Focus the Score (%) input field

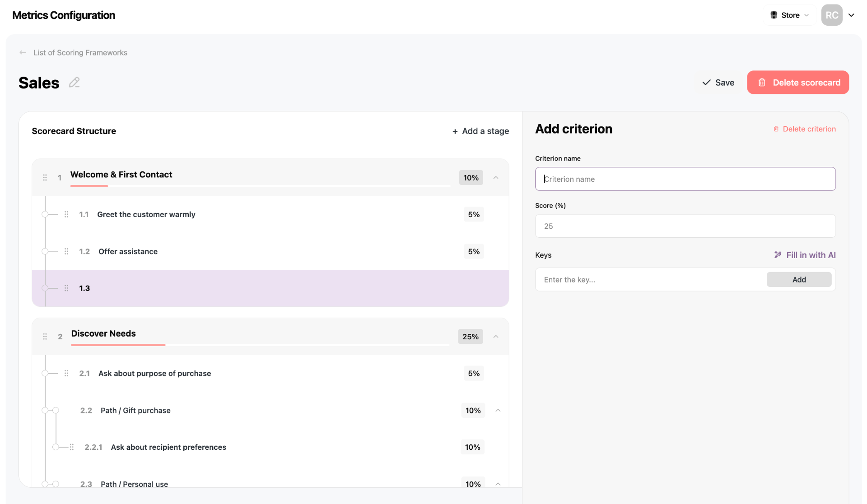coord(685,226)
